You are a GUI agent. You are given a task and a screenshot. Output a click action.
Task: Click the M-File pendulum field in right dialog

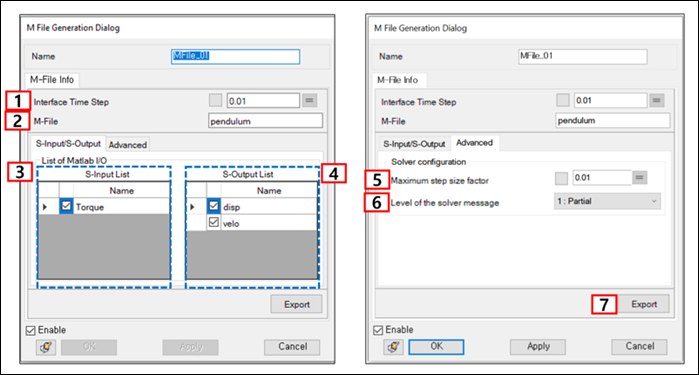click(x=613, y=120)
